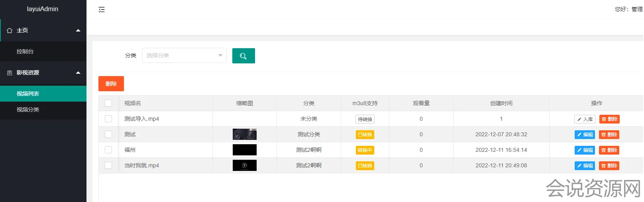Viewport: 644px width, 202px height.
Task: Click 编辑 button for 当时我就.mp4 row
Action: click(585, 166)
